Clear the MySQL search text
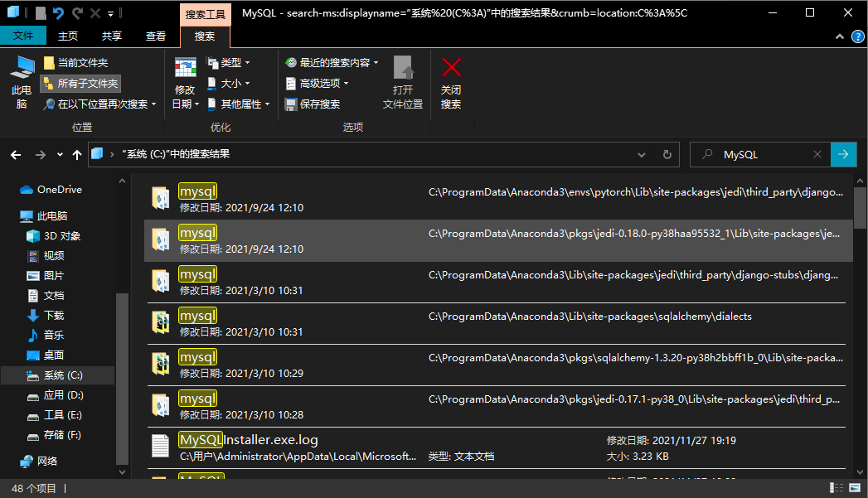Viewport: 868px width, 498px height. tap(817, 154)
